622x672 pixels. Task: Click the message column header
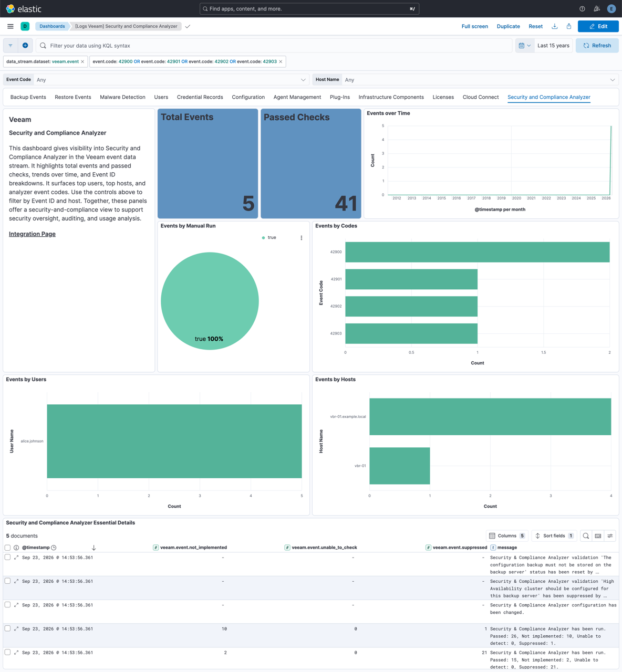tap(504, 548)
